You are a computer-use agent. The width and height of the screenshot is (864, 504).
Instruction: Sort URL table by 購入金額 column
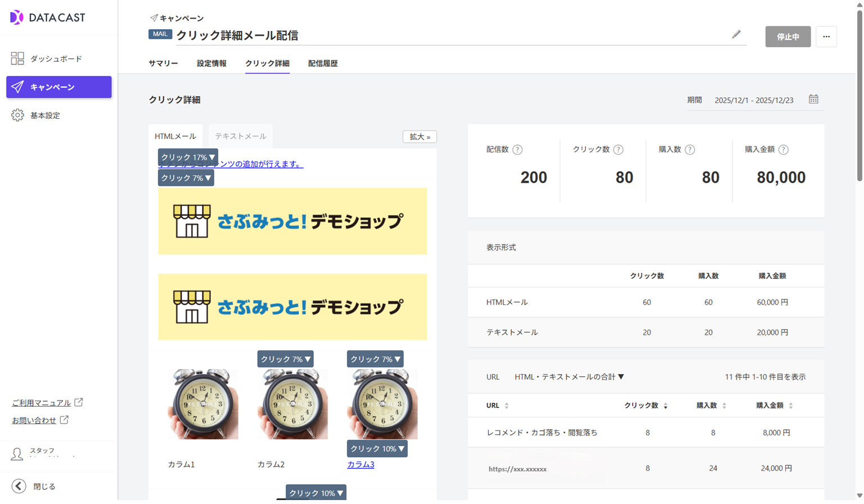pos(790,406)
